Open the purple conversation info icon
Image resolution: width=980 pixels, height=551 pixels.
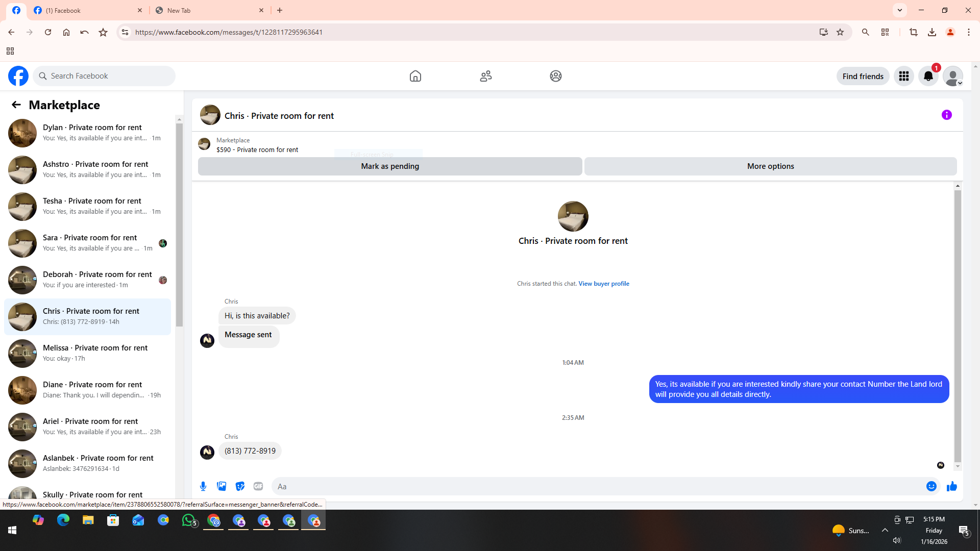[946, 115]
